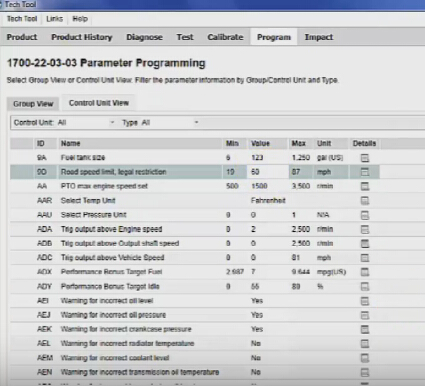Select the Control Unit View tab
This screenshot has width=425, height=386.
click(99, 103)
